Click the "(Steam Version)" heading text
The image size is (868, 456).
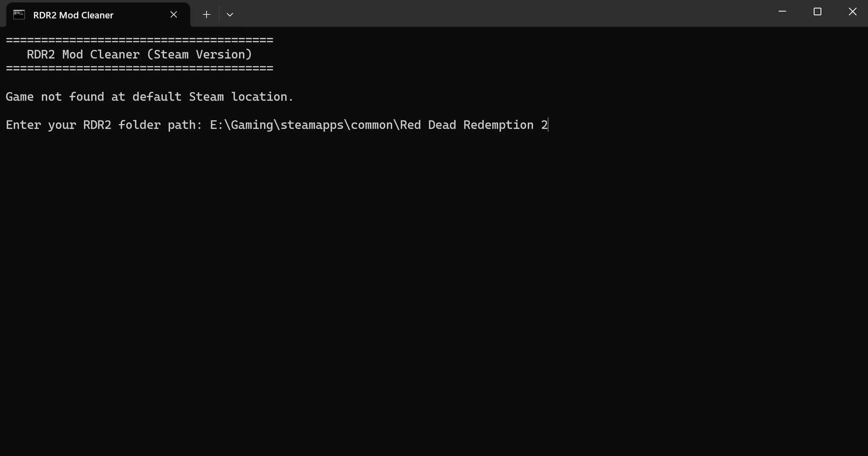coord(199,54)
